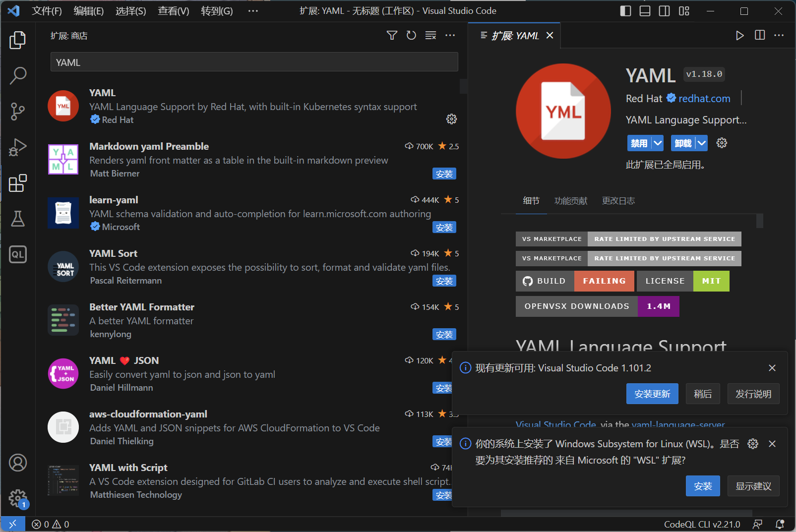The height and width of the screenshot is (532, 796).
Task: Click the CodeQL CLI v2.21.0 status item
Action: click(702, 524)
